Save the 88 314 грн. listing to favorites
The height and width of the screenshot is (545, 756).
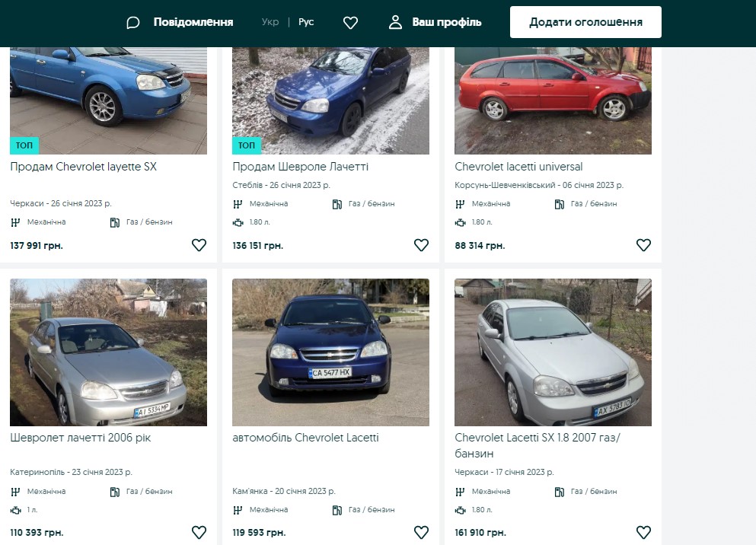pos(643,245)
